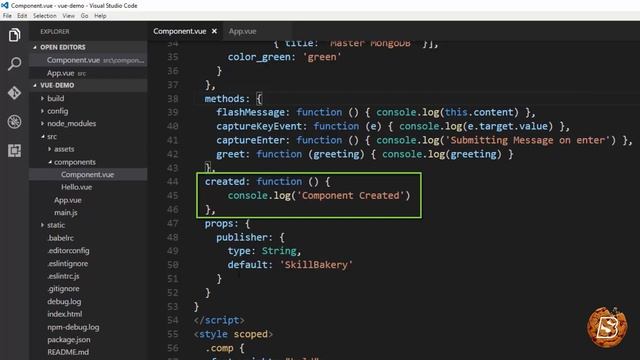Place cursor on 'captureEnter' method name
Image resolution: width=640 pixels, height=360 pixels.
tap(251, 140)
